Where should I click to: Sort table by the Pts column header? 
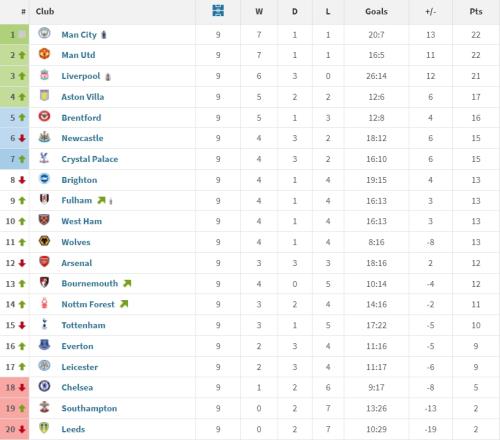pyautogui.click(x=476, y=11)
